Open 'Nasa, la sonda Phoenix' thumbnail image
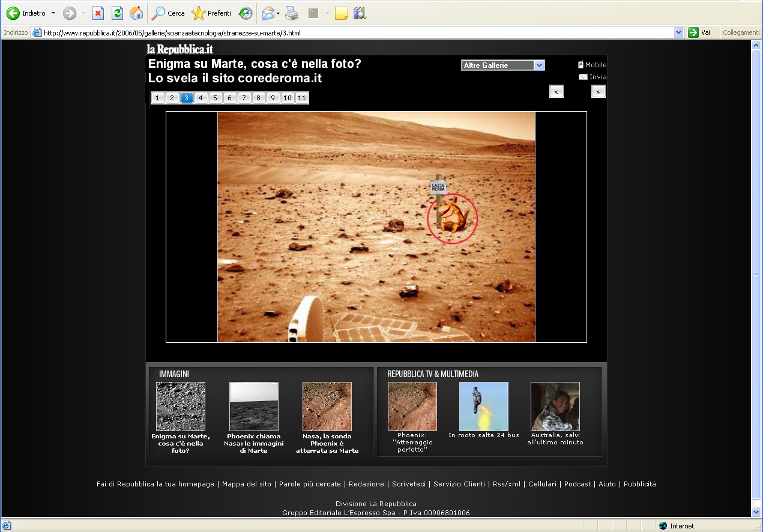The width and height of the screenshot is (763, 532). point(327,407)
